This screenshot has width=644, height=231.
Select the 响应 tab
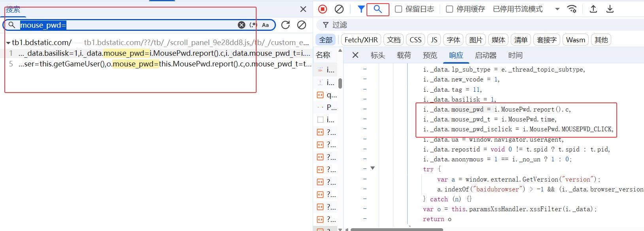click(x=456, y=55)
